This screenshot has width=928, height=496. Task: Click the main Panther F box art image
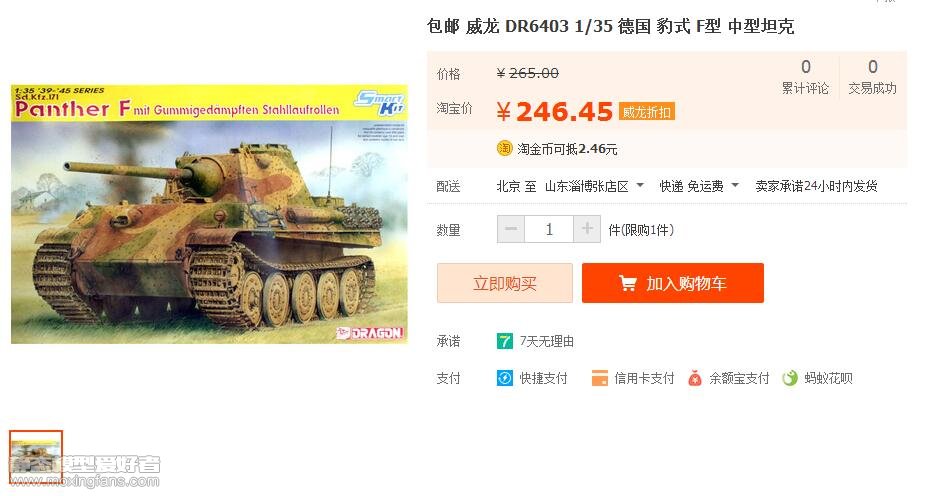point(210,214)
